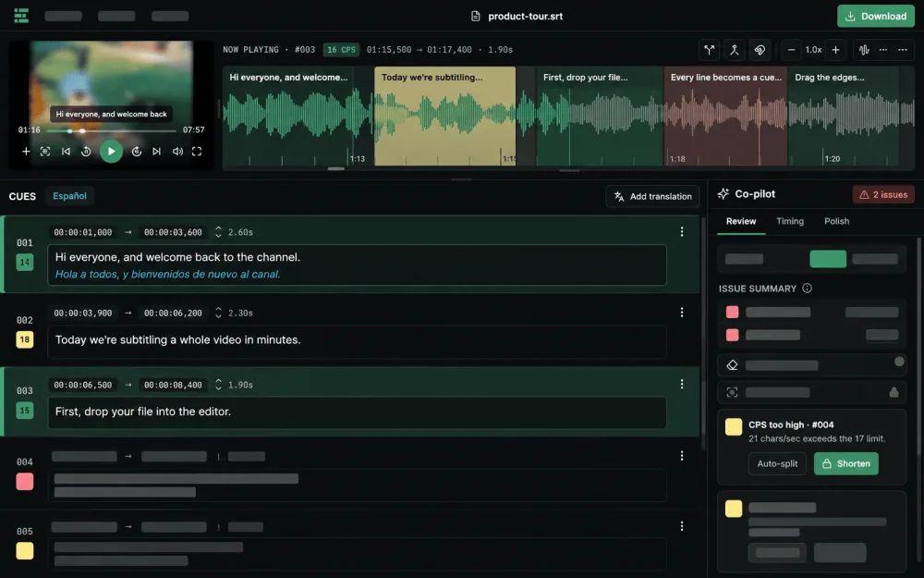Open the more options menu for cue 003
The width and height of the screenshot is (924, 578).
click(x=682, y=384)
